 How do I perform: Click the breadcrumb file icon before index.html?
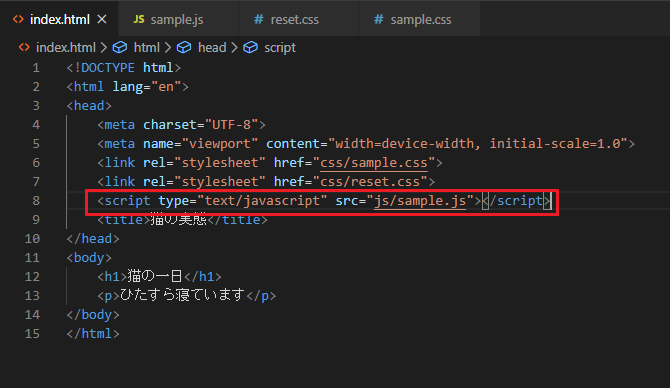coord(24,47)
